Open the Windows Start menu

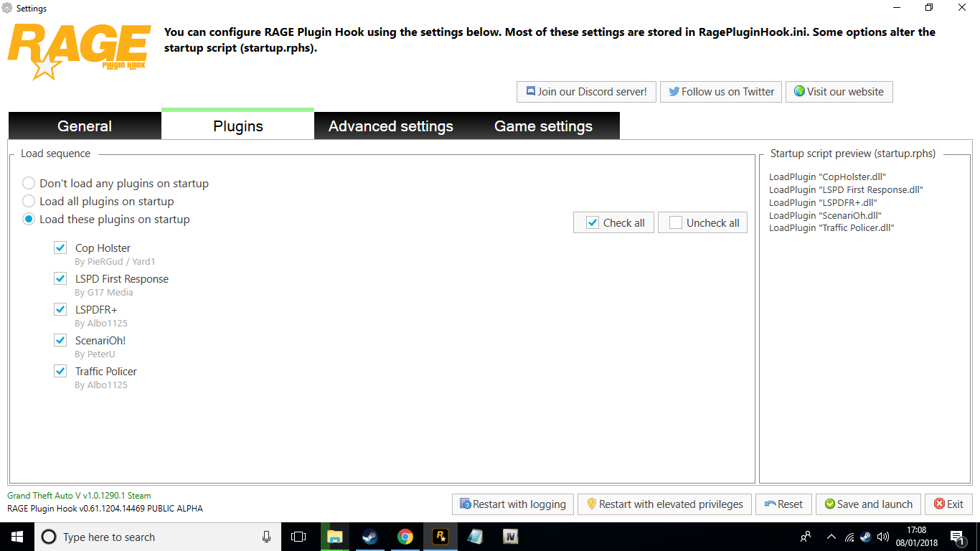[17, 537]
